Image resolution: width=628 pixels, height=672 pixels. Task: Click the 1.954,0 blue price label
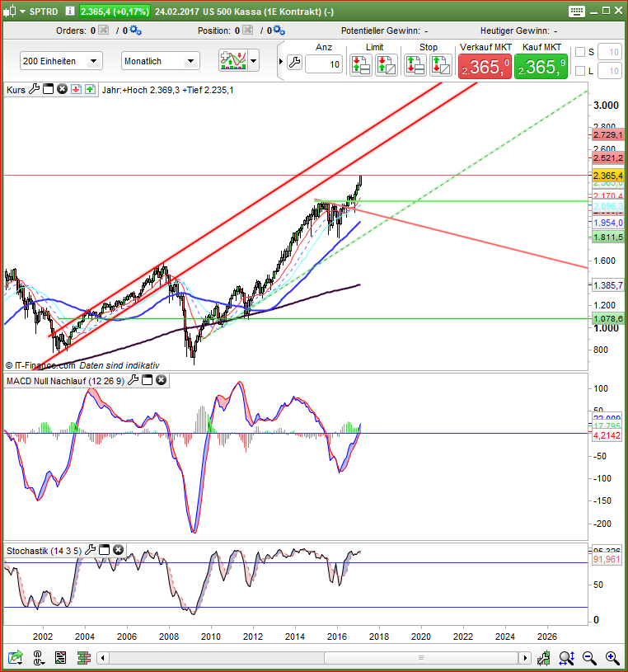607,223
